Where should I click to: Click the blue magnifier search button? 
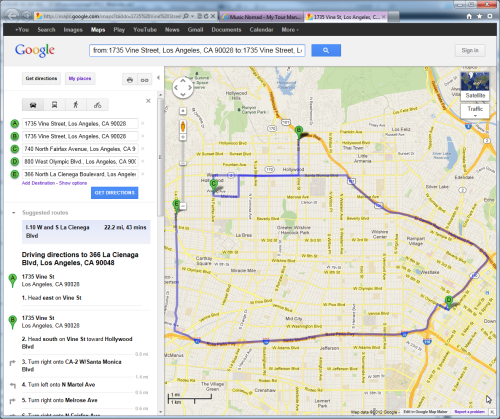[326, 50]
